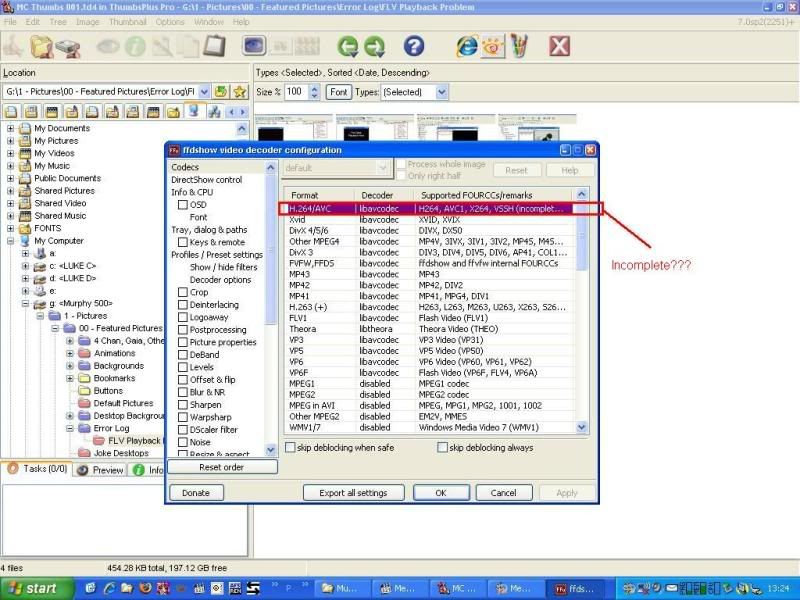Open the File menu
Image resolution: width=800 pixels, height=600 pixels.
coord(10,22)
